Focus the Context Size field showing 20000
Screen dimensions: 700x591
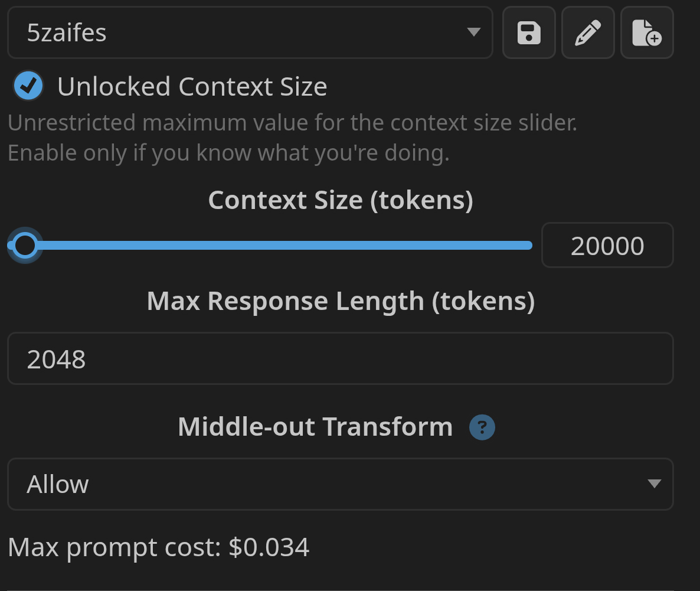point(607,245)
